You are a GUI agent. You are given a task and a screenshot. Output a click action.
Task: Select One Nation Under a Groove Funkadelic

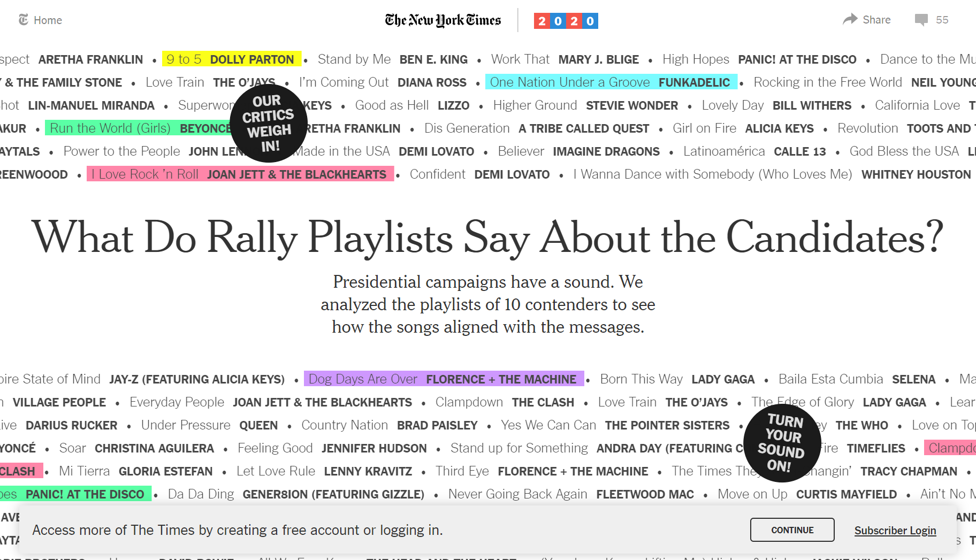611,82
